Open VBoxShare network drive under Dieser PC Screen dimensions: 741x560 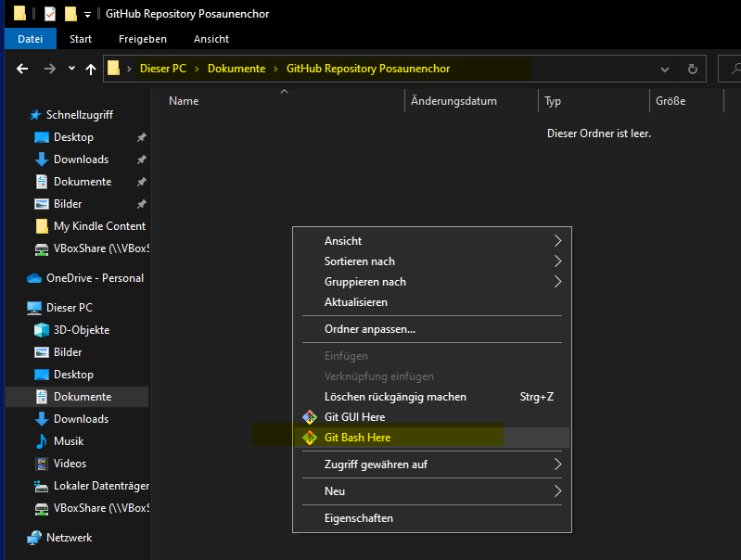[101, 507]
